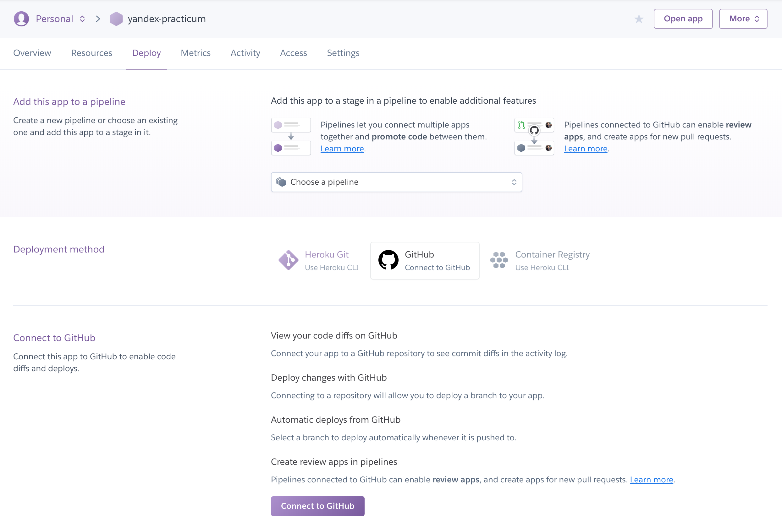Select Heroku Git deployment method

click(318, 261)
